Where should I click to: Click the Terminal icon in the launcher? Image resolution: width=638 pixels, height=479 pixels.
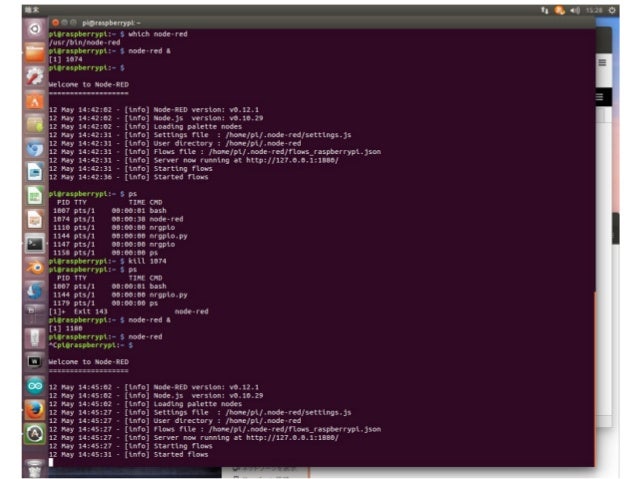point(35,244)
